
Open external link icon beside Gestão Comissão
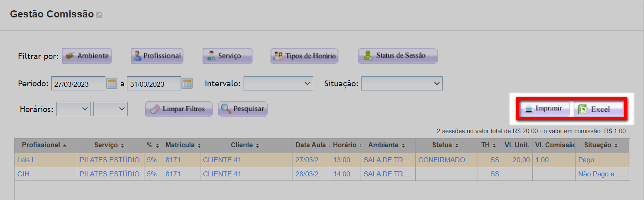[x=99, y=15]
